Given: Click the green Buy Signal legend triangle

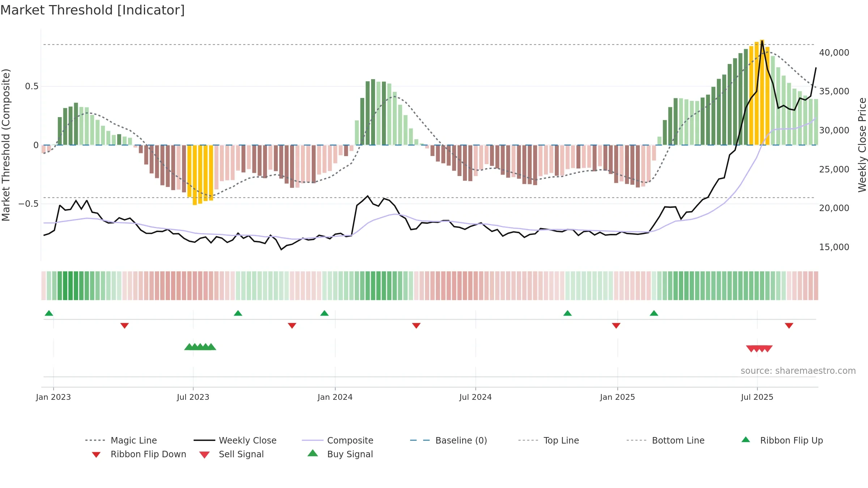Looking at the screenshot, I should click(x=313, y=453).
